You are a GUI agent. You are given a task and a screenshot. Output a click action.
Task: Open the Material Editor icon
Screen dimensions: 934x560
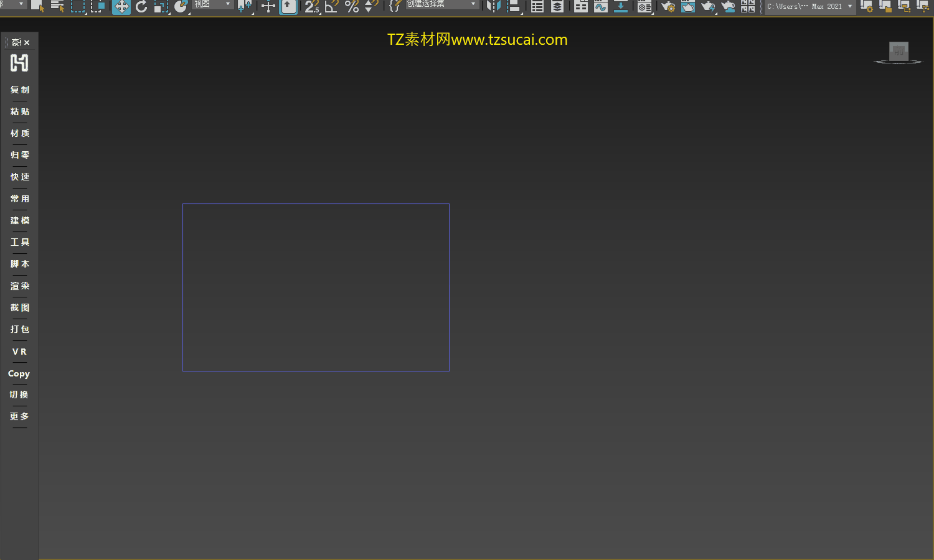click(x=644, y=6)
